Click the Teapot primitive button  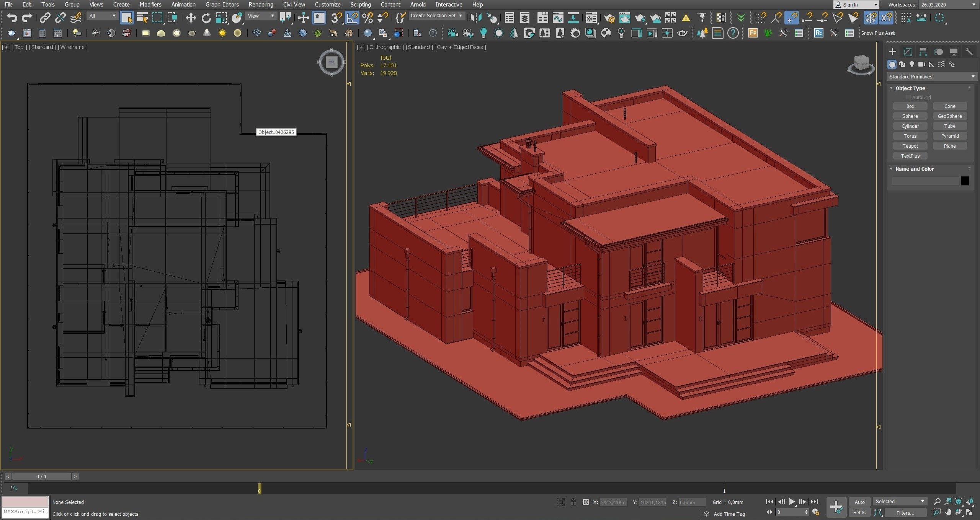910,146
